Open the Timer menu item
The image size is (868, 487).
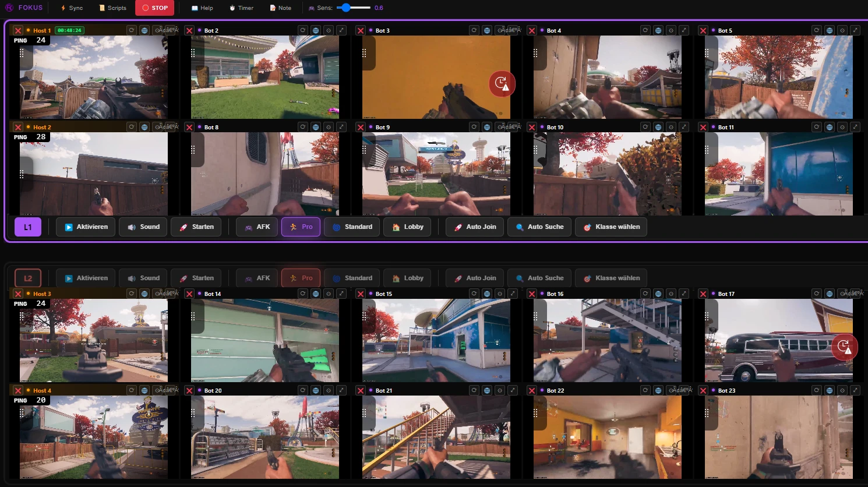241,8
